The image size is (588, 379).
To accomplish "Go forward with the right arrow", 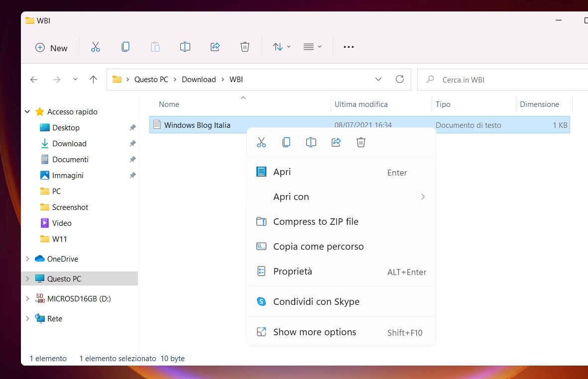I will click(x=57, y=80).
